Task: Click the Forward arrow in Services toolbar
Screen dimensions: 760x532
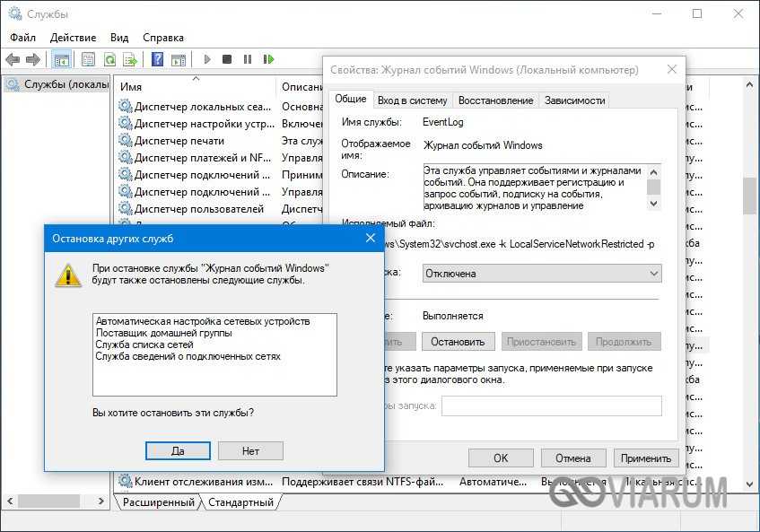Action: (33, 59)
